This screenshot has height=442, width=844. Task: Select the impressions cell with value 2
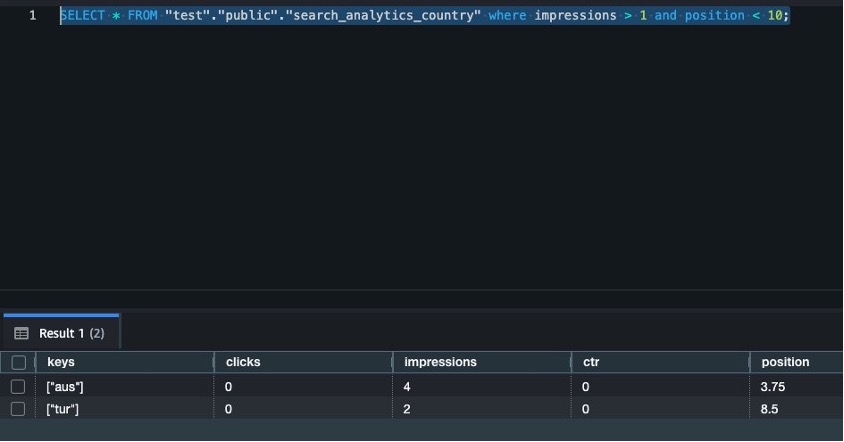coord(407,410)
